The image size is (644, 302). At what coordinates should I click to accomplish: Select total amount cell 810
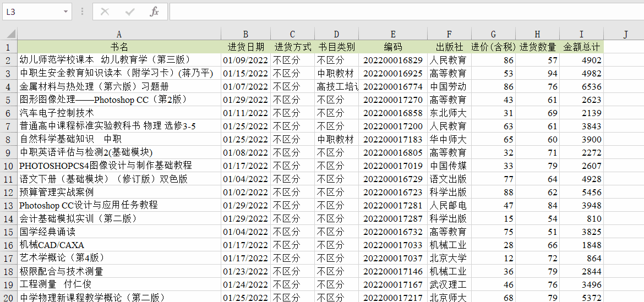pyautogui.click(x=582, y=218)
